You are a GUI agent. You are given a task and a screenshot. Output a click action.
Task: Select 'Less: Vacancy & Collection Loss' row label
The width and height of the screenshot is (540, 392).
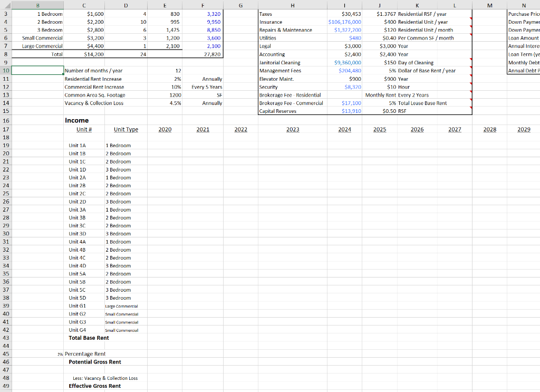[x=105, y=378]
